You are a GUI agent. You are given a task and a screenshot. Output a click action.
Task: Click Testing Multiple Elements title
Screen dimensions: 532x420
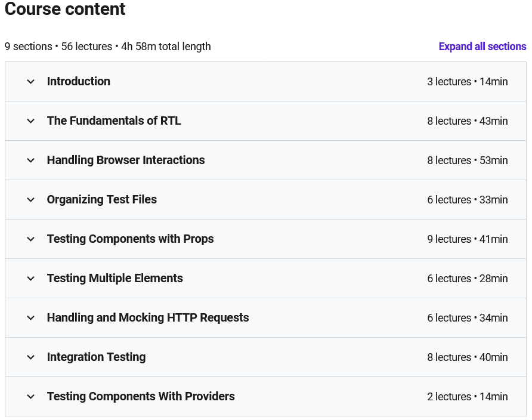[x=115, y=278]
